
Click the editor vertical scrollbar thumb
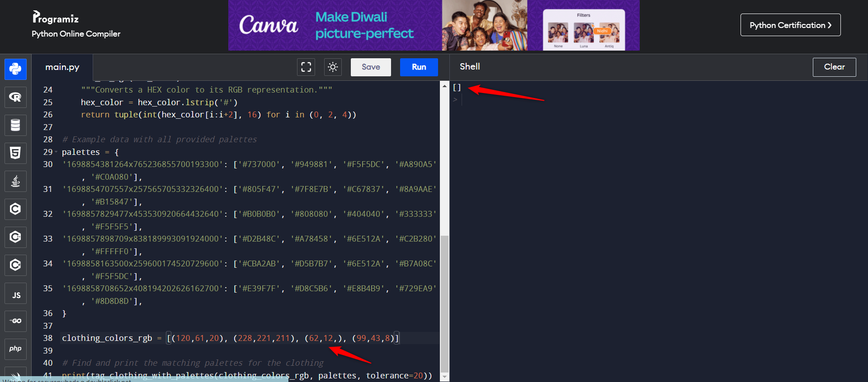tap(445, 303)
